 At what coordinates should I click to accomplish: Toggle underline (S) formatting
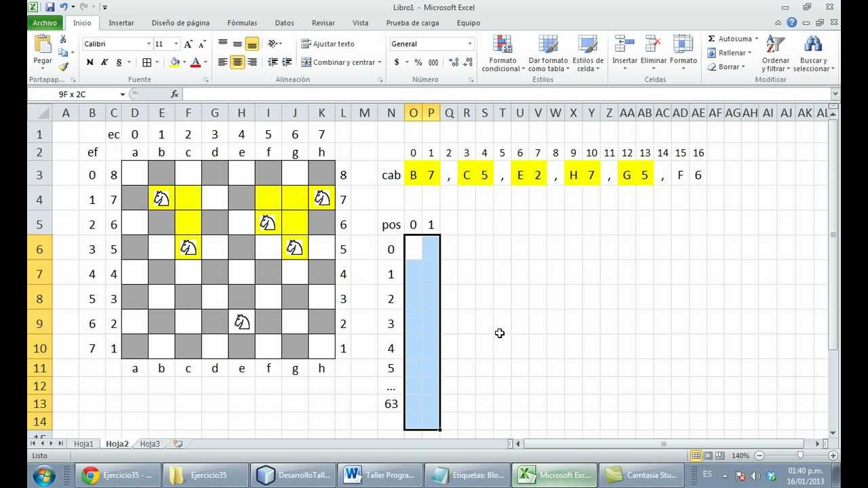pyautogui.click(x=119, y=62)
